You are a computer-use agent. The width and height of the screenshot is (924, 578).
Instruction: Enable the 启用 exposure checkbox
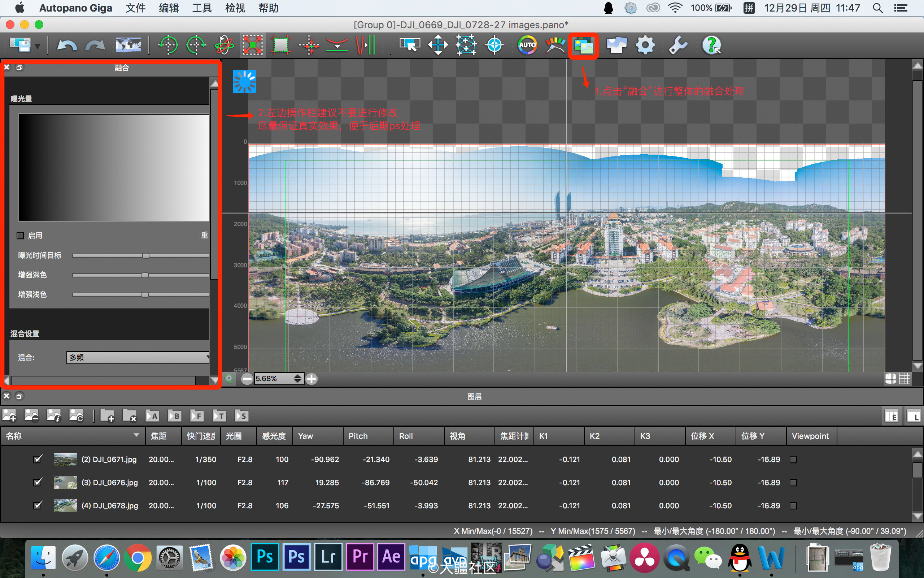20,236
